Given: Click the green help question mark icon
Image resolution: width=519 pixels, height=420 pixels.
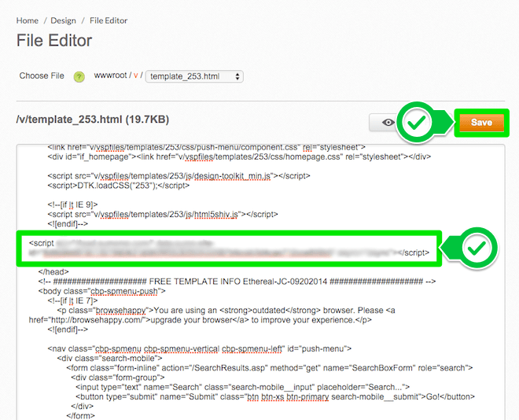Looking at the screenshot, I should click(79, 76).
